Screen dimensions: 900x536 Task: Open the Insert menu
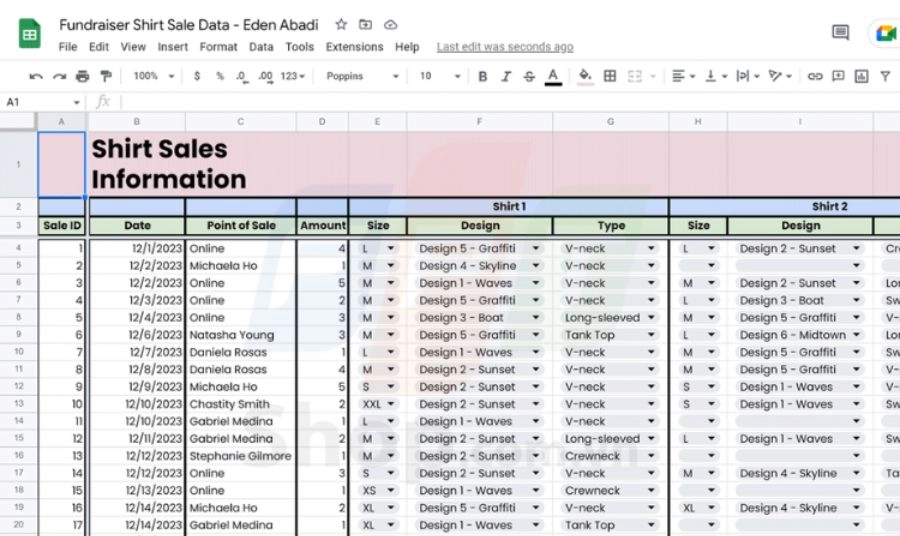click(x=173, y=47)
